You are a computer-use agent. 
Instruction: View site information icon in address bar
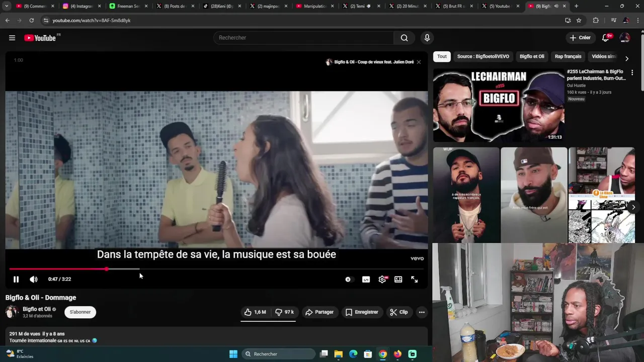[46, 20]
